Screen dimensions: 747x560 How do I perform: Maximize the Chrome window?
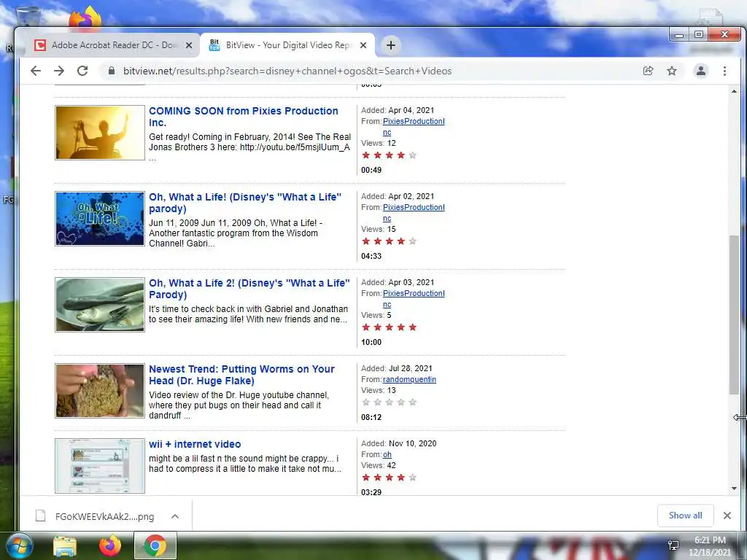pos(698,34)
